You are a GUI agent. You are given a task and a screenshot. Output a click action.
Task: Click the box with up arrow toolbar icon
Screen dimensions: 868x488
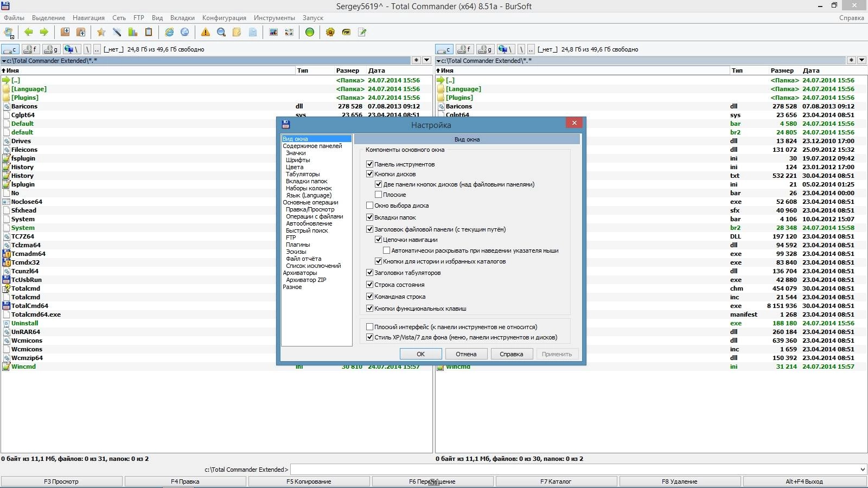pos(81,33)
